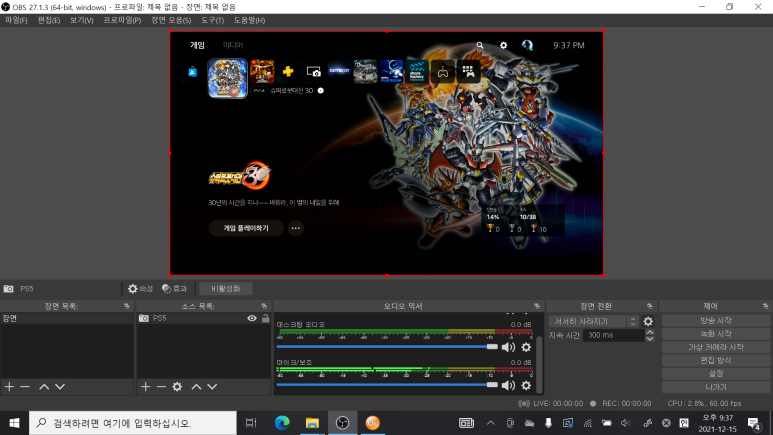Move source down in 소스 목록
The width and height of the screenshot is (773, 435).
click(x=212, y=387)
